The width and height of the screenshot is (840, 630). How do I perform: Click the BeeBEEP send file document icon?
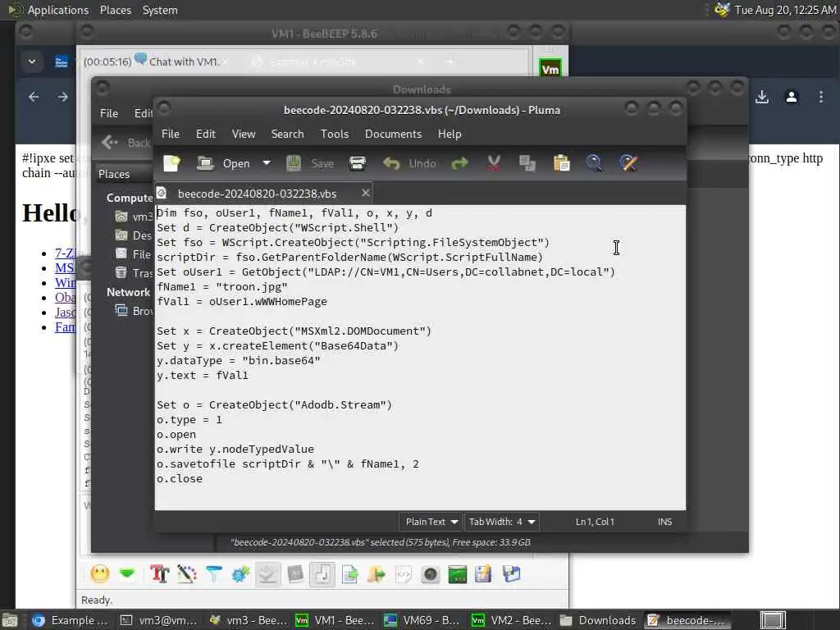tap(349, 573)
